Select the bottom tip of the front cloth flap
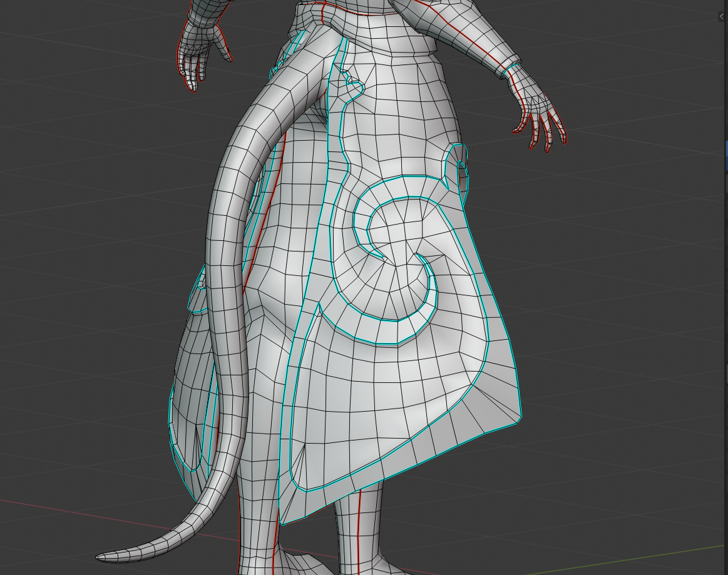The image size is (728, 575). pos(284,521)
